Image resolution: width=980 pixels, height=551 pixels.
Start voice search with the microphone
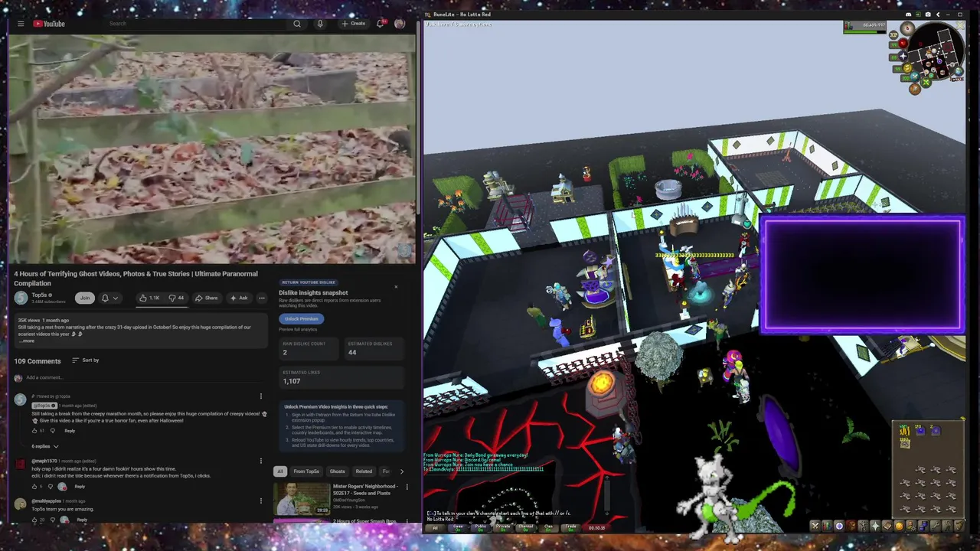(x=320, y=24)
